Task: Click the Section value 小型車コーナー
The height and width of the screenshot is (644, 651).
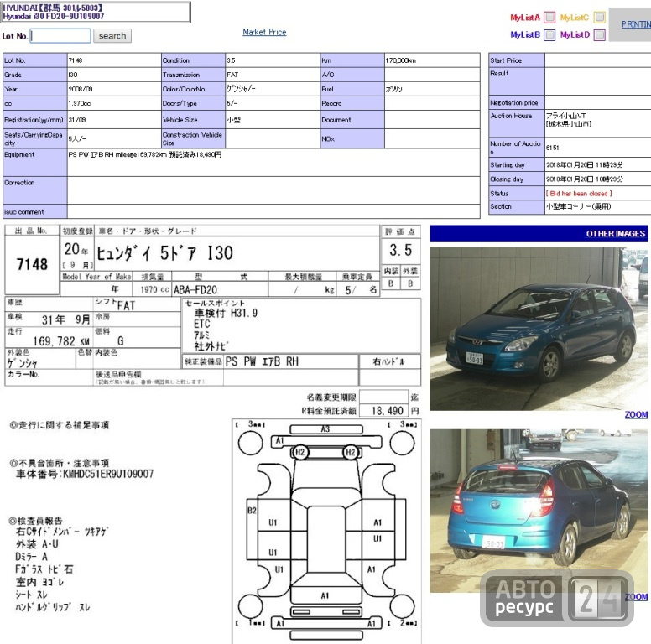Action: 578,206
